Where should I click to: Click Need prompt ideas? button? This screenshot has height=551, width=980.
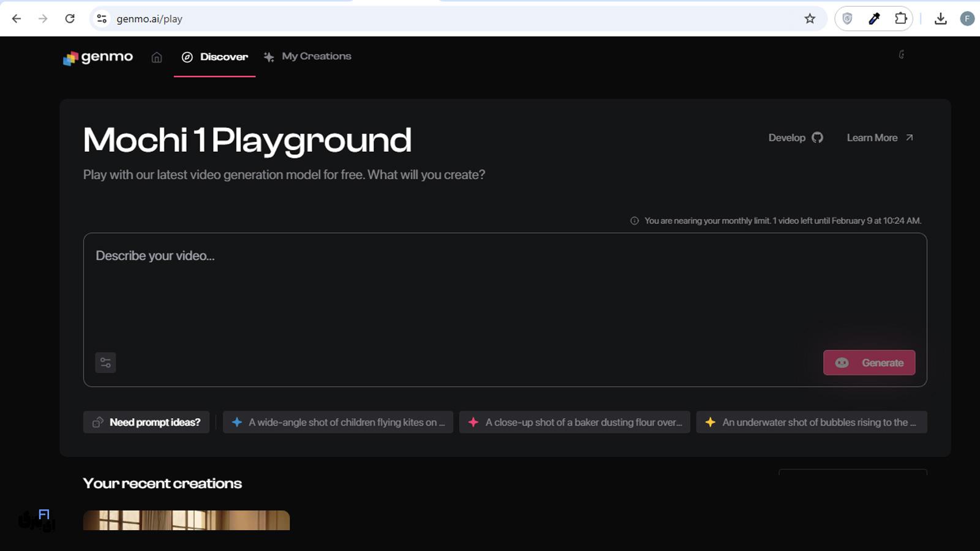coord(146,422)
